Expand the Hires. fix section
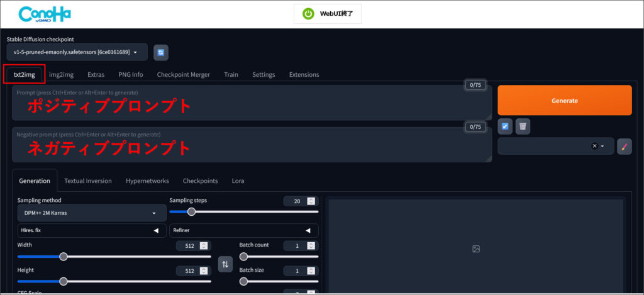This screenshot has height=295, width=644. [92, 230]
